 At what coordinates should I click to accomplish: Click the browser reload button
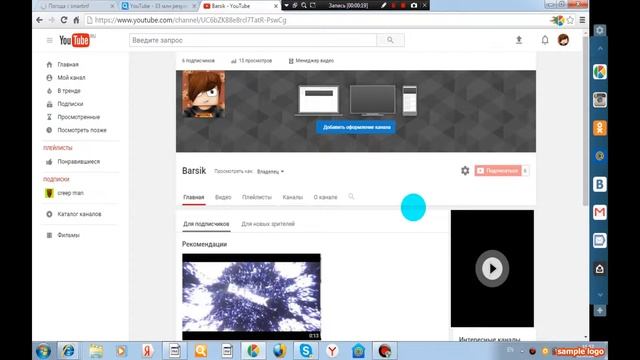[x=64, y=20]
